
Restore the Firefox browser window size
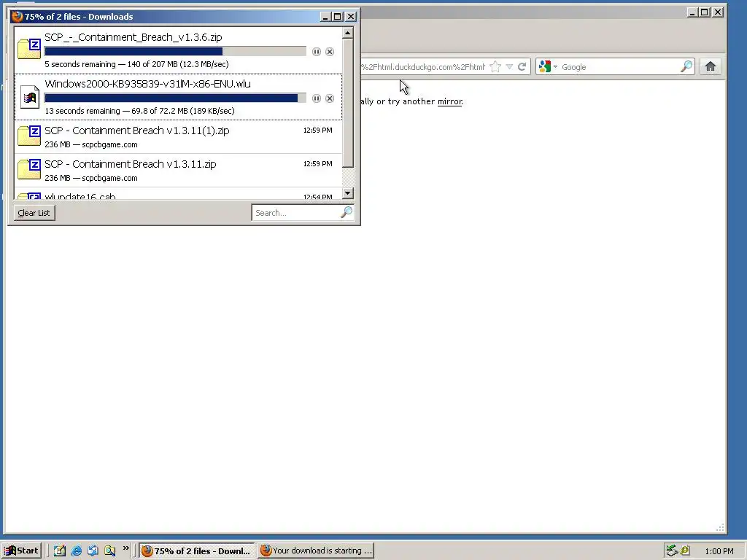tap(705, 12)
